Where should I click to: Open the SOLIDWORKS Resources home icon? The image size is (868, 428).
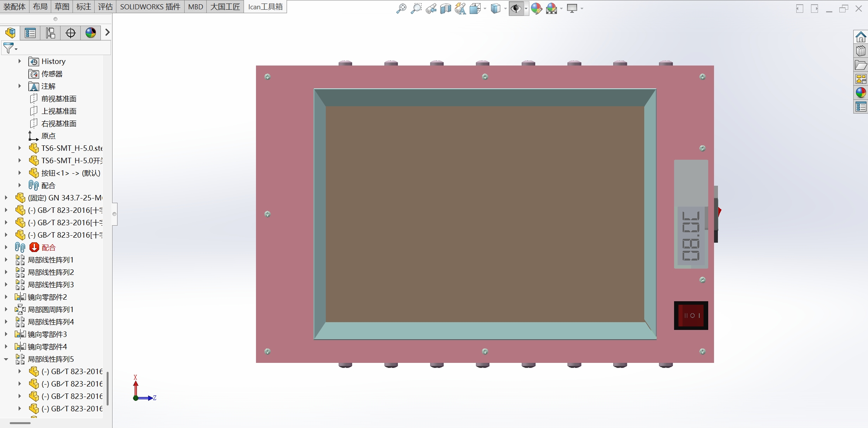(x=861, y=37)
